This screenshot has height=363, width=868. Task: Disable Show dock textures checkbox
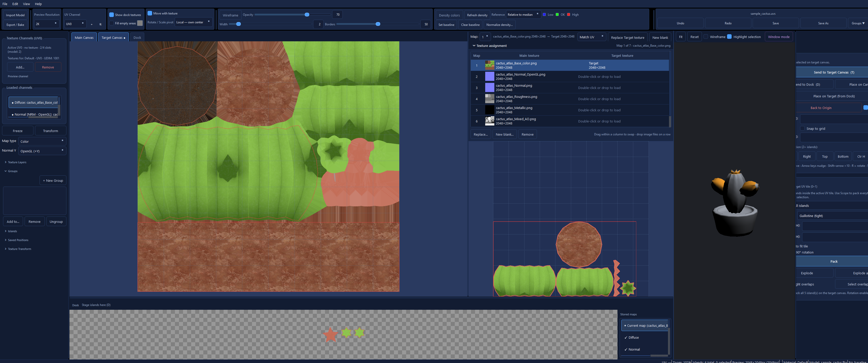click(x=112, y=15)
